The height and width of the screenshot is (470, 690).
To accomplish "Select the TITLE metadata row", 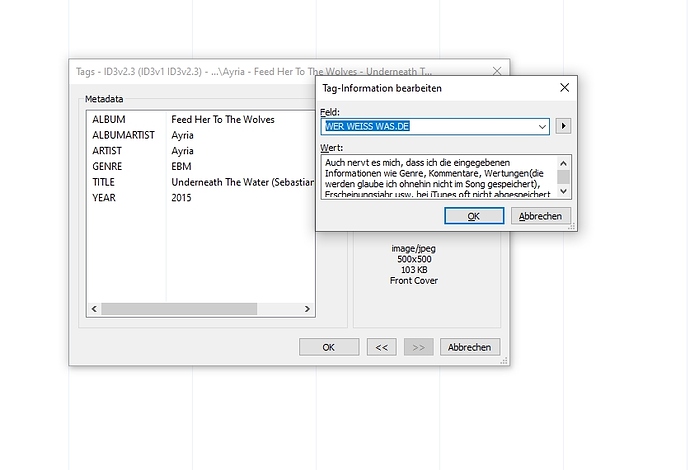I will 201,182.
